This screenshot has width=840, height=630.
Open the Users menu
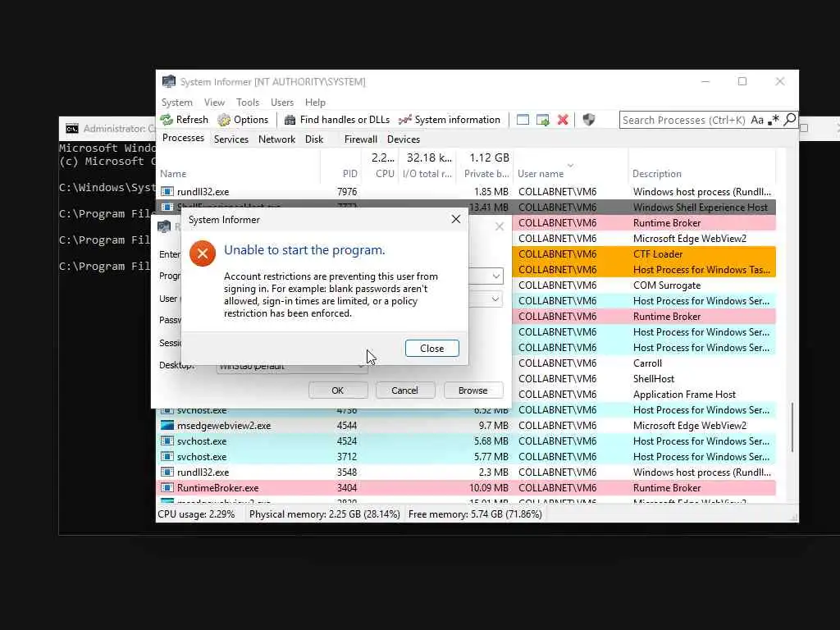click(x=282, y=103)
